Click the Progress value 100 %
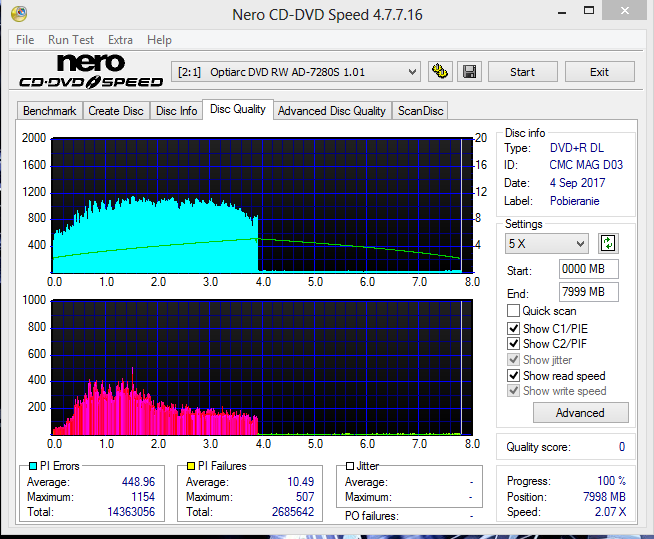 coord(611,481)
